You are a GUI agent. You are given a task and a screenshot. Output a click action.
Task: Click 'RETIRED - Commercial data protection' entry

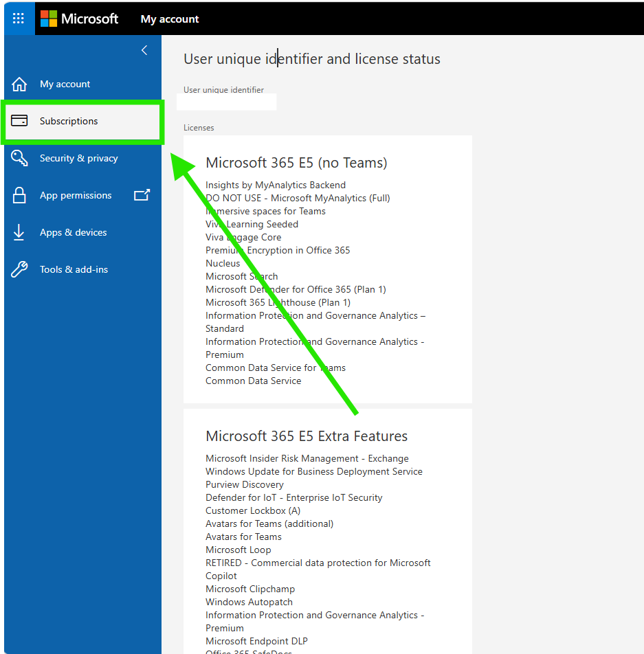tap(318, 570)
